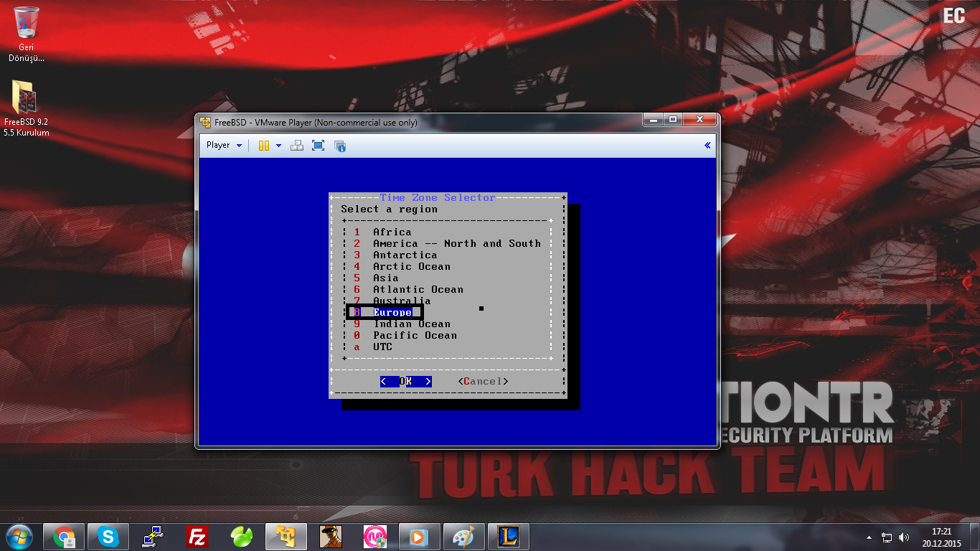The image size is (980, 551).
Task: Pause the virtual machine with the yellow pause icon
Action: point(263,145)
